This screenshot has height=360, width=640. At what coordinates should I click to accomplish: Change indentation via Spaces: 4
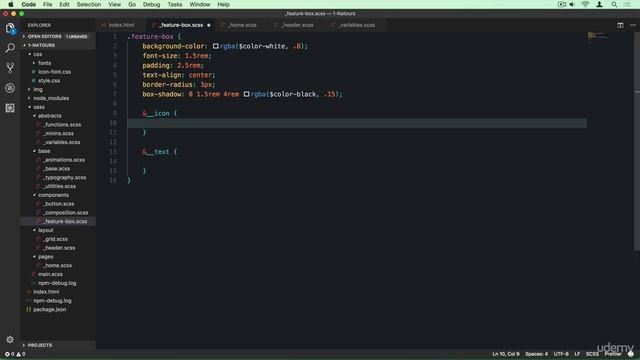pyautogui.click(x=536, y=354)
